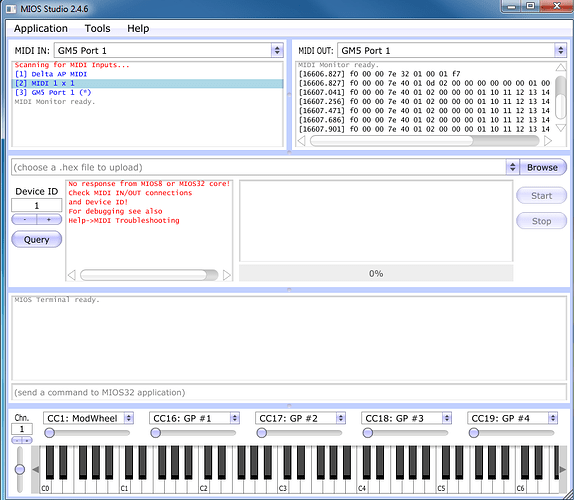
Task: Click the MIDI OUT monitor vertical scrollbar
Action: pyautogui.click(x=560, y=97)
